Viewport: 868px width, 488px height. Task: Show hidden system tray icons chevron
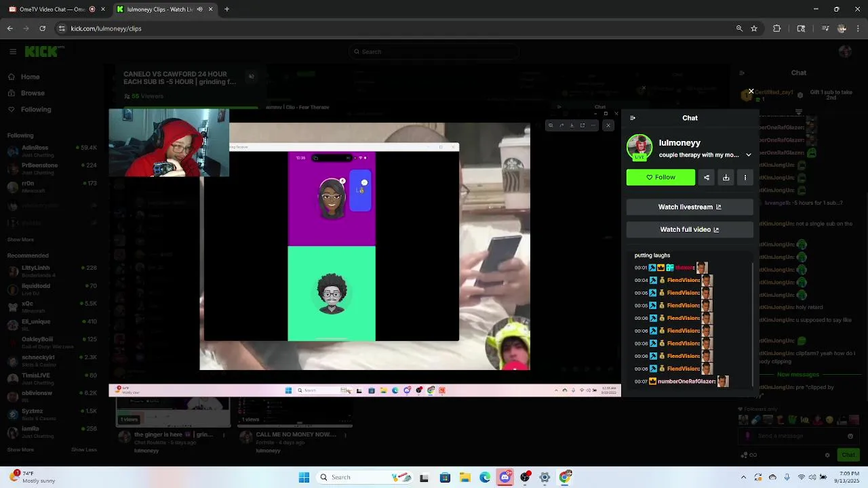(743, 477)
